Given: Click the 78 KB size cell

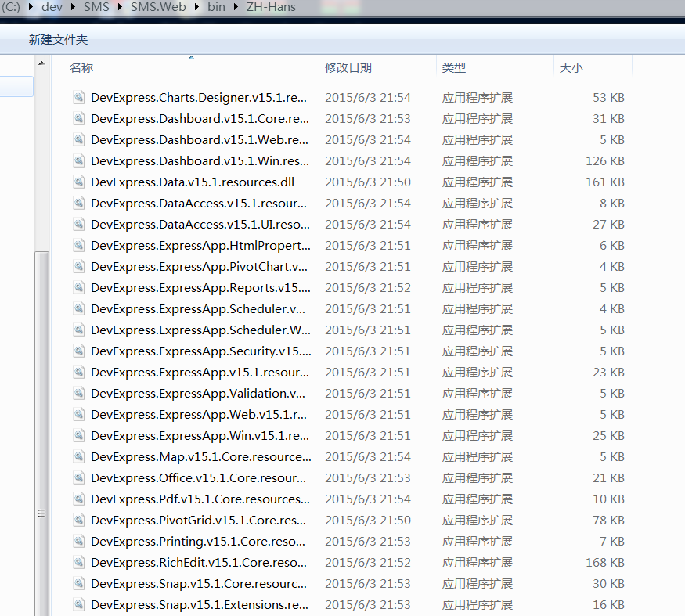Looking at the screenshot, I should [608, 520].
